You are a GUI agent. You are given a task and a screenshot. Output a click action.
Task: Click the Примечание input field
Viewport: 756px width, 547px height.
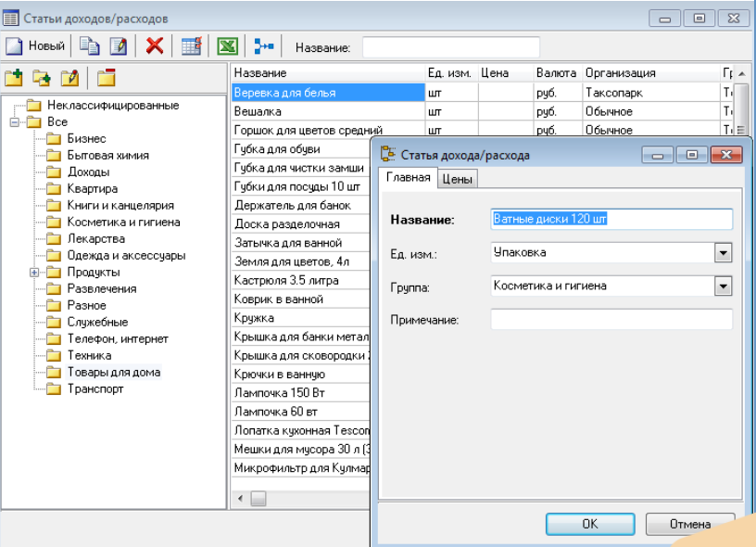pos(611,320)
